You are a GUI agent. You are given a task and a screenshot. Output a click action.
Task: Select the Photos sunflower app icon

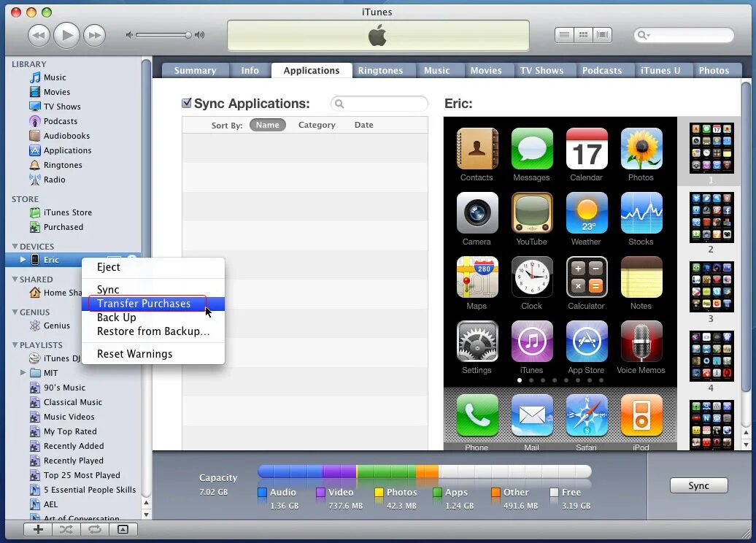click(641, 149)
